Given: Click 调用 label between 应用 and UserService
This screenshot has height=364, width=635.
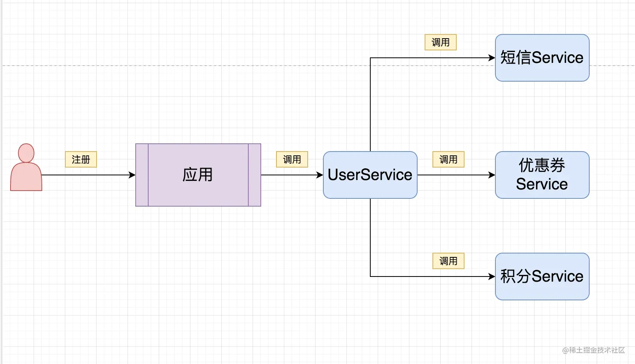Looking at the screenshot, I should 292,159.
